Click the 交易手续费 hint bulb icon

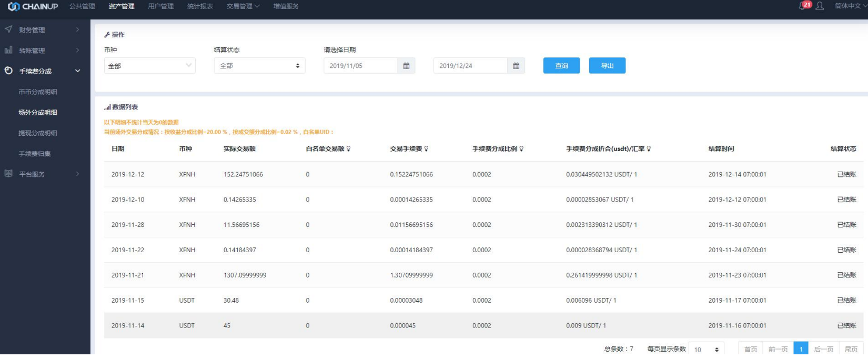point(426,149)
